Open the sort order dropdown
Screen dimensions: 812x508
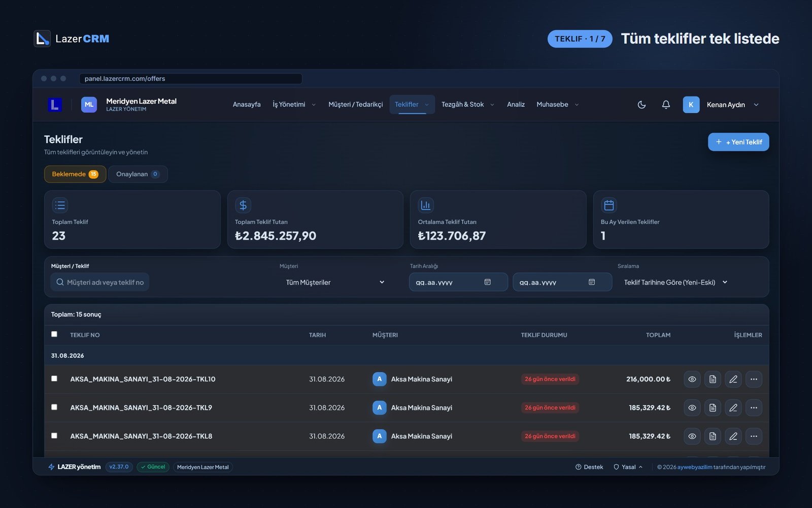coord(676,282)
